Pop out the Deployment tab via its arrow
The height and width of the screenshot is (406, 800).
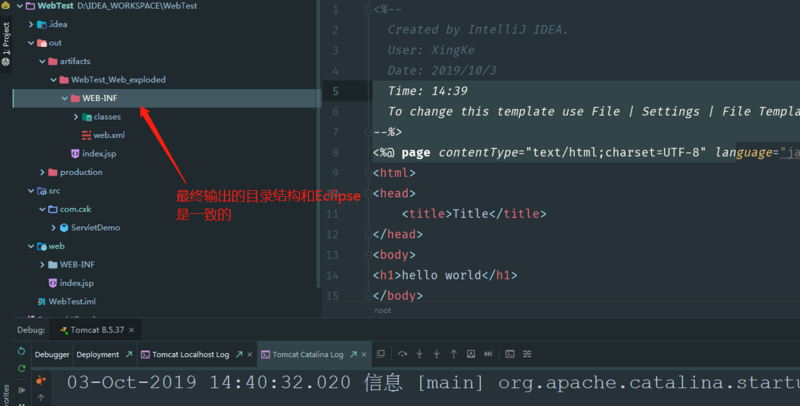[129, 354]
